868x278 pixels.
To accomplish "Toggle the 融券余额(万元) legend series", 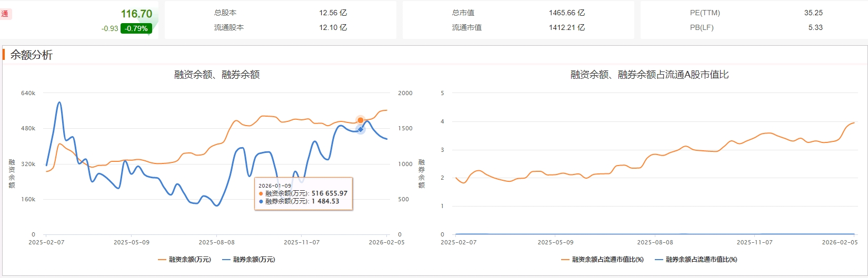I will (x=249, y=260).
